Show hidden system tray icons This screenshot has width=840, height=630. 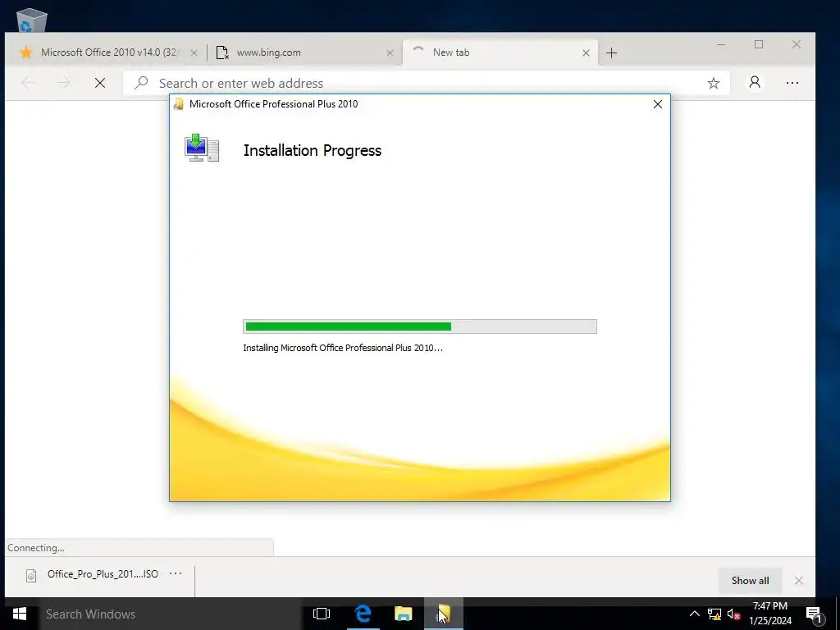pos(694,614)
